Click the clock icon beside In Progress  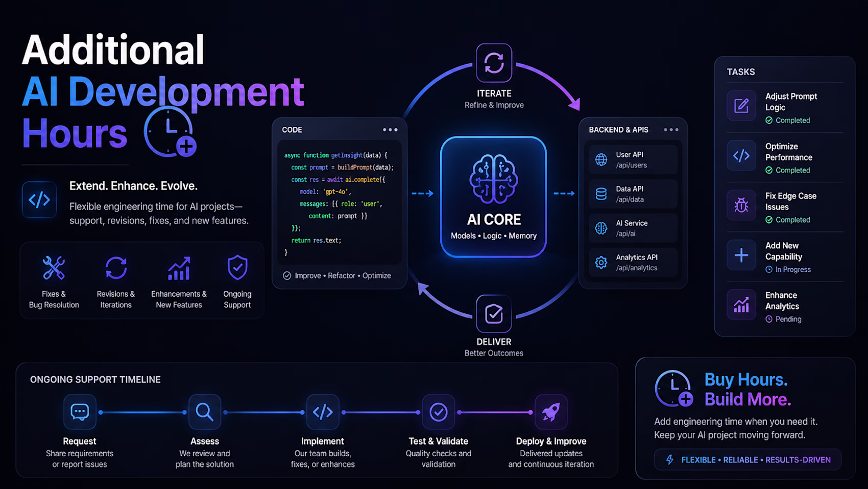tap(769, 270)
